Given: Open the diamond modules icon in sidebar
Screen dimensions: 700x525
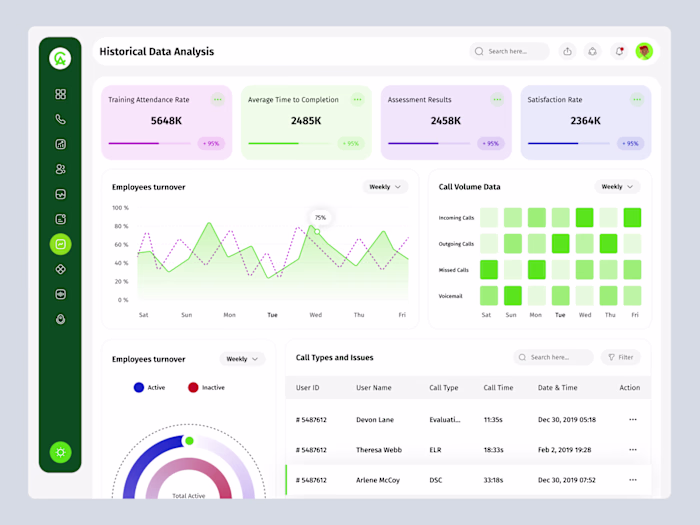Looking at the screenshot, I should coord(60,269).
